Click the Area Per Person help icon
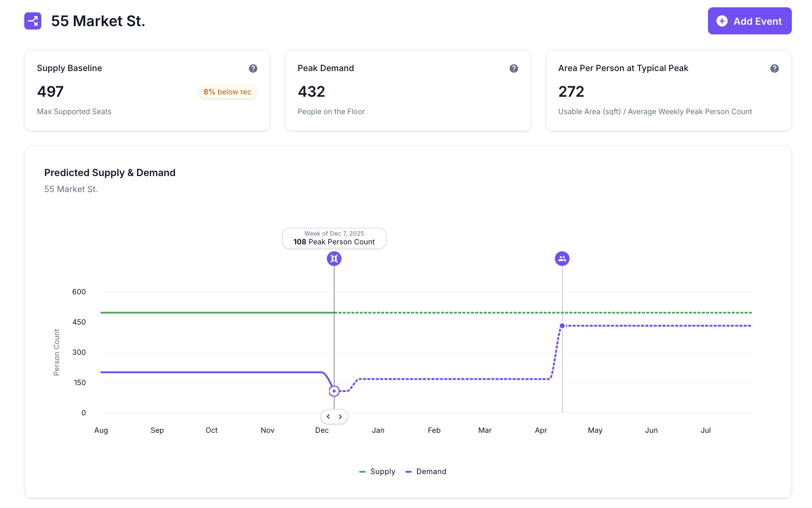 [x=775, y=68]
